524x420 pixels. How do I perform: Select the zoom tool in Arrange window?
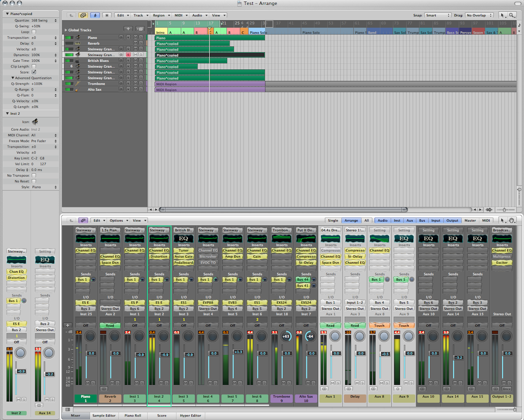(x=512, y=15)
